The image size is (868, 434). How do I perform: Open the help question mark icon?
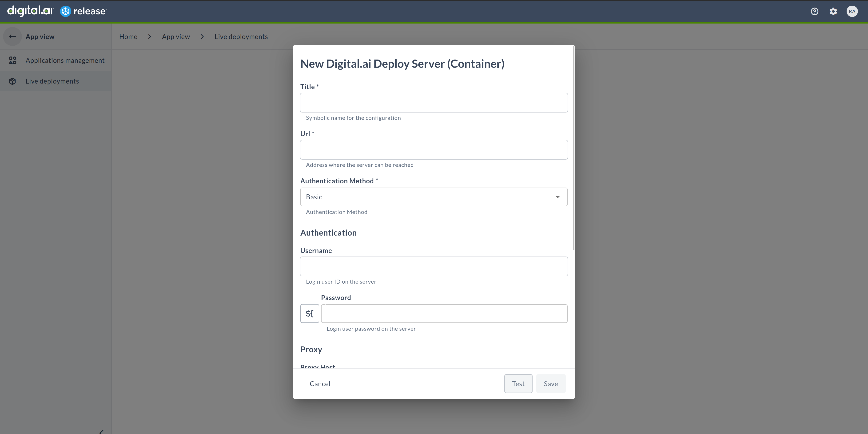click(x=814, y=12)
